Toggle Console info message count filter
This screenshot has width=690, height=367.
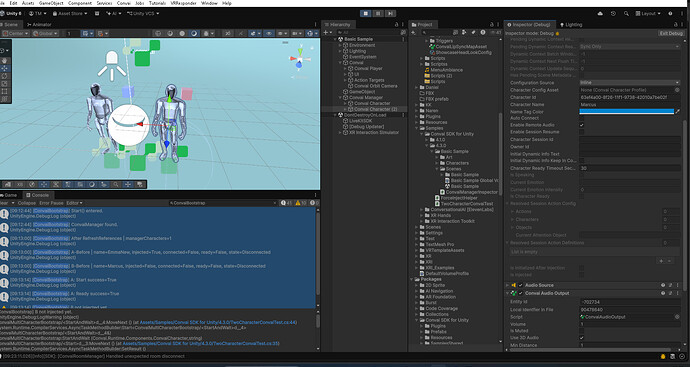tap(286, 203)
